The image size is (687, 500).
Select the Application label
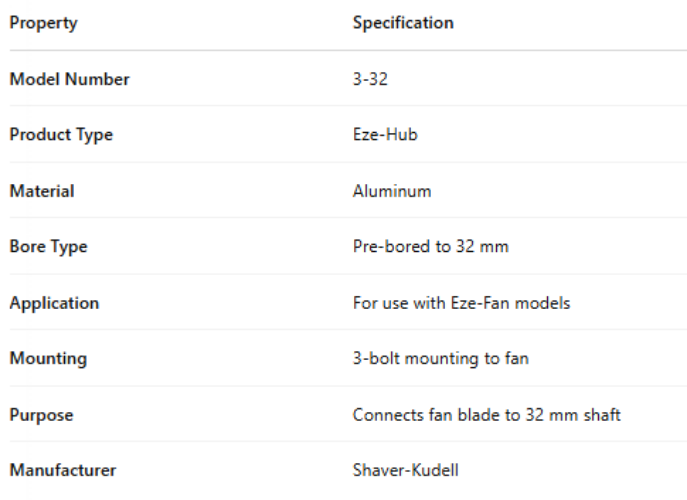point(54,302)
